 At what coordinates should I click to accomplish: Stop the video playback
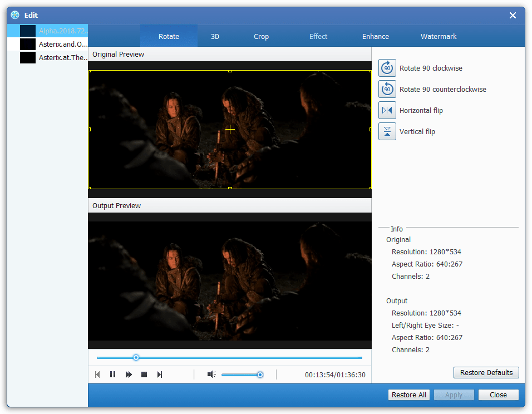pyautogui.click(x=144, y=374)
